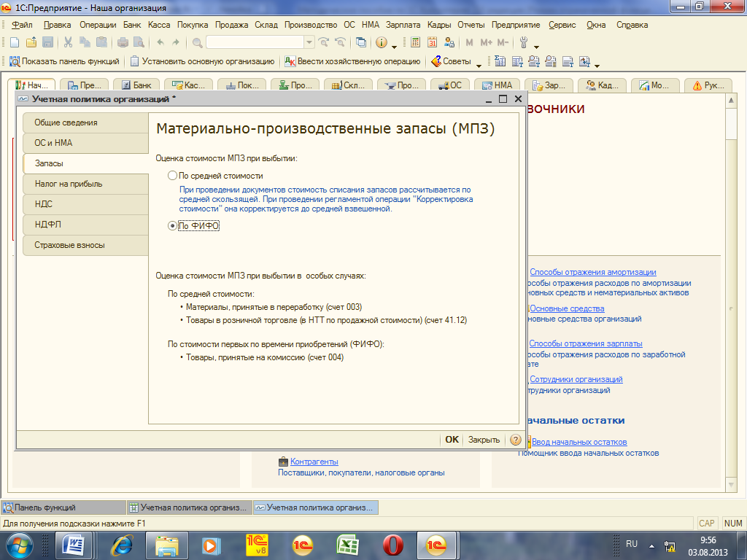The height and width of the screenshot is (560, 747).
Task: Open the НМА tab of function panel
Action: [498, 85]
